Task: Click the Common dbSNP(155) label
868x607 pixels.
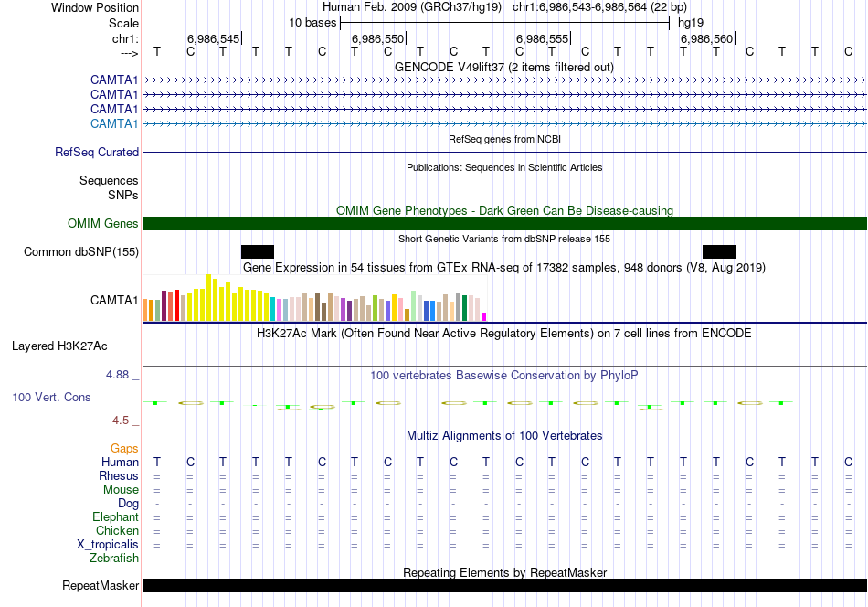Action: [80, 252]
